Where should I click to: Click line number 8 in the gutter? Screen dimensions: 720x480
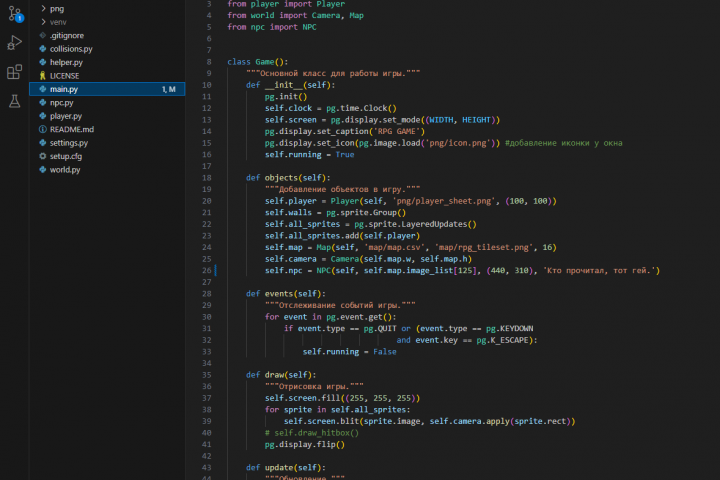click(x=209, y=62)
